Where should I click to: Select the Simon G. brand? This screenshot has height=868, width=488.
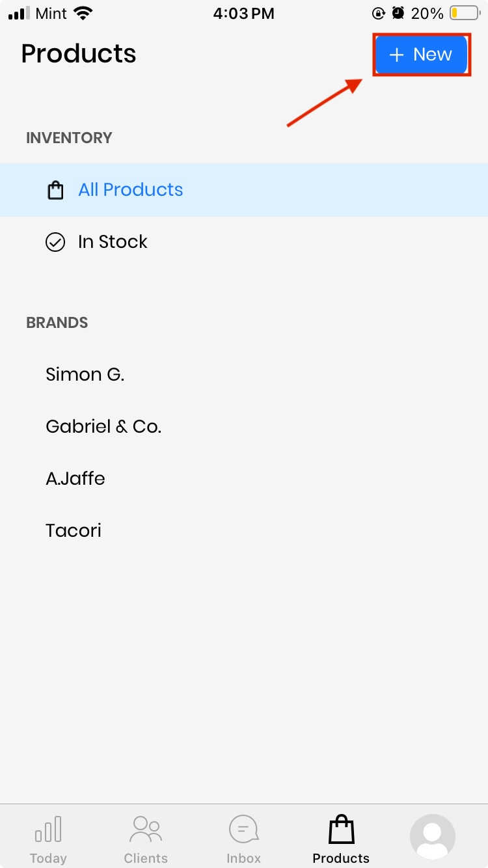pyautogui.click(x=85, y=375)
